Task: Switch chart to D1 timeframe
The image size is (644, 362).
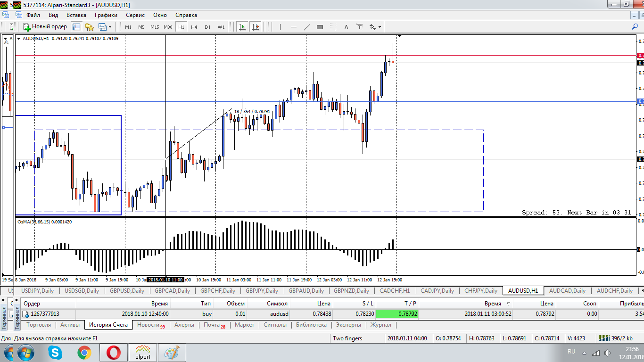Action: point(207,27)
